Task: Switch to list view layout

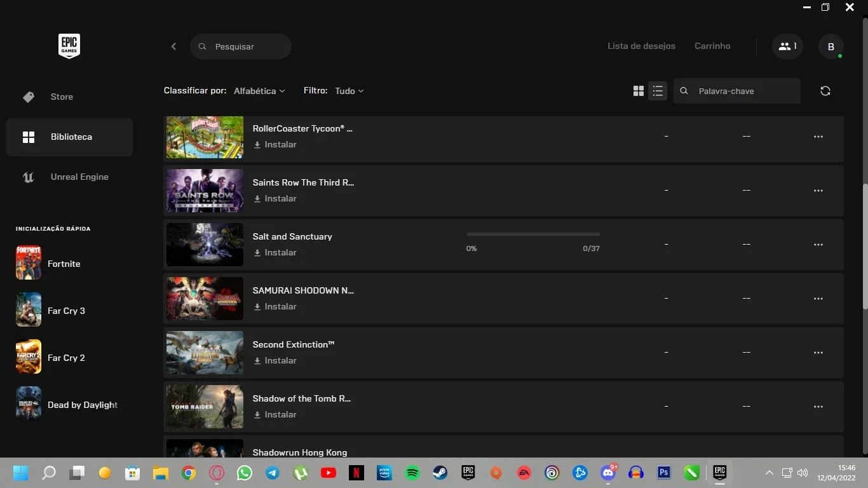Action: point(658,91)
